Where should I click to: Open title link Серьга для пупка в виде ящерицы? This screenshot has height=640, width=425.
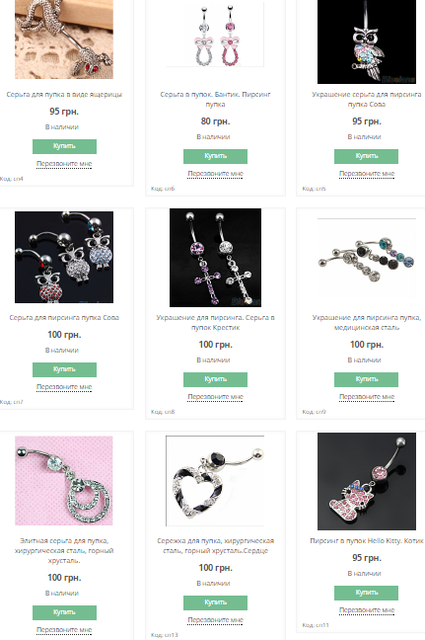coord(64,95)
